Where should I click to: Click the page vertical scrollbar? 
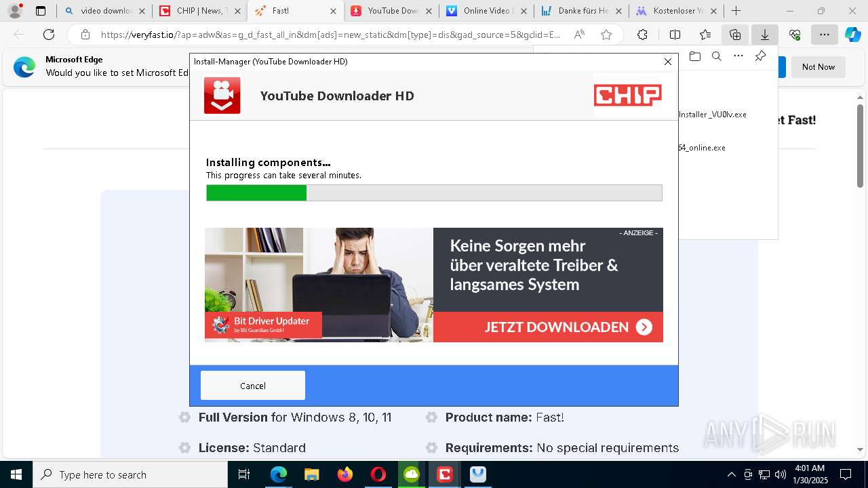coord(860,146)
